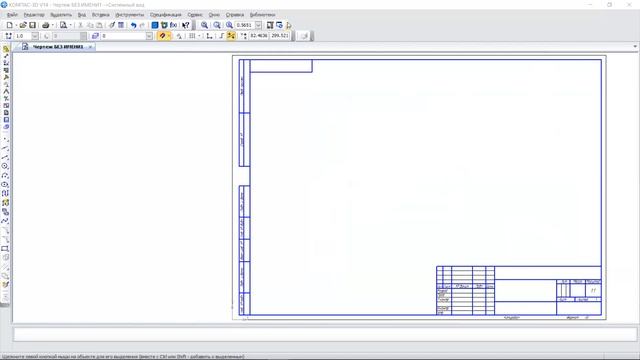Open the Файл menu

pos(12,15)
